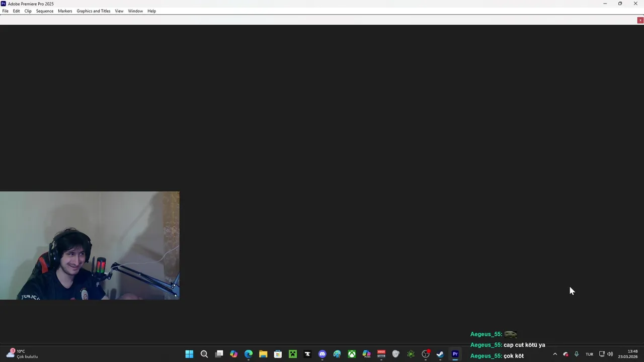
Task: Open the Help menu
Action: (151, 11)
